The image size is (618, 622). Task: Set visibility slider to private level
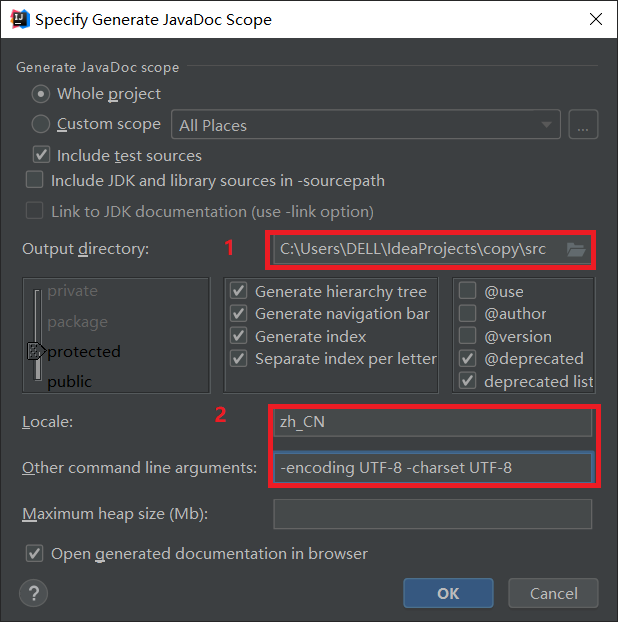point(38,292)
